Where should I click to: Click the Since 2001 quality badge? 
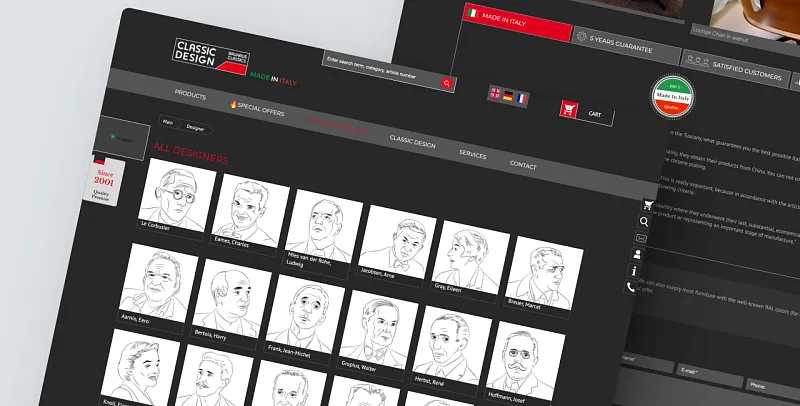pyautogui.click(x=104, y=182)
